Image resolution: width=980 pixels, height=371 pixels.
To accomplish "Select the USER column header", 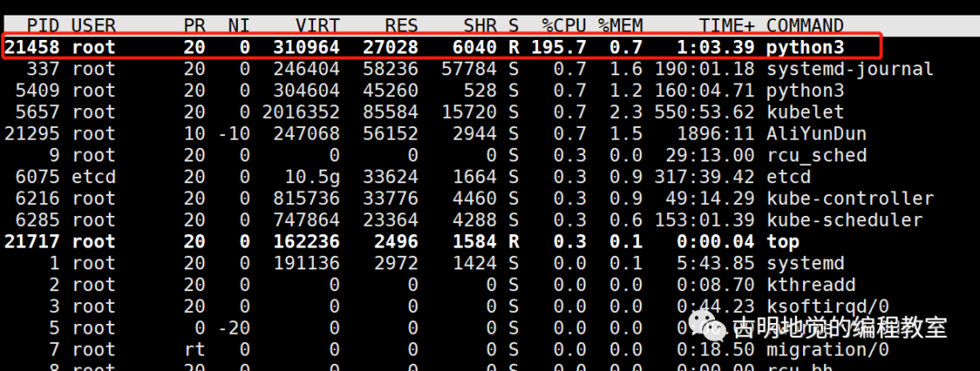I will point(93,25).
